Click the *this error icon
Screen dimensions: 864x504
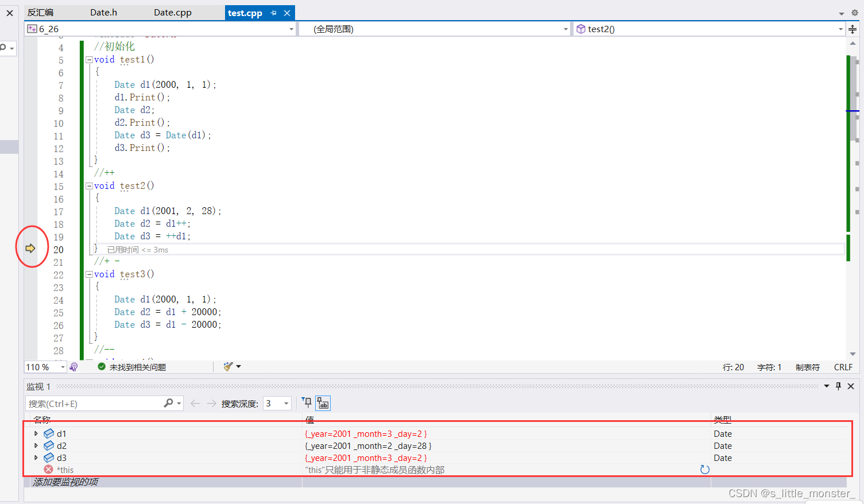pos(49,470)
